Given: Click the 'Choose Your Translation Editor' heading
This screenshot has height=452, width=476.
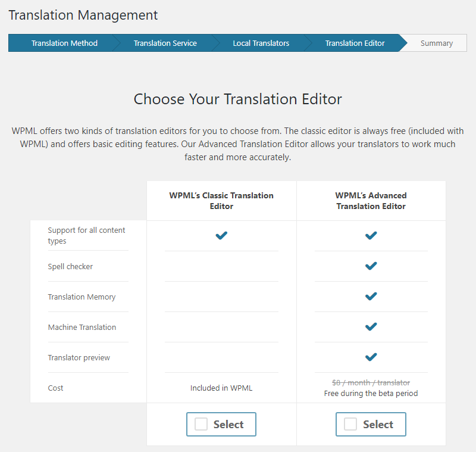Looking at the screenshot, I should (x=237, y=99).
